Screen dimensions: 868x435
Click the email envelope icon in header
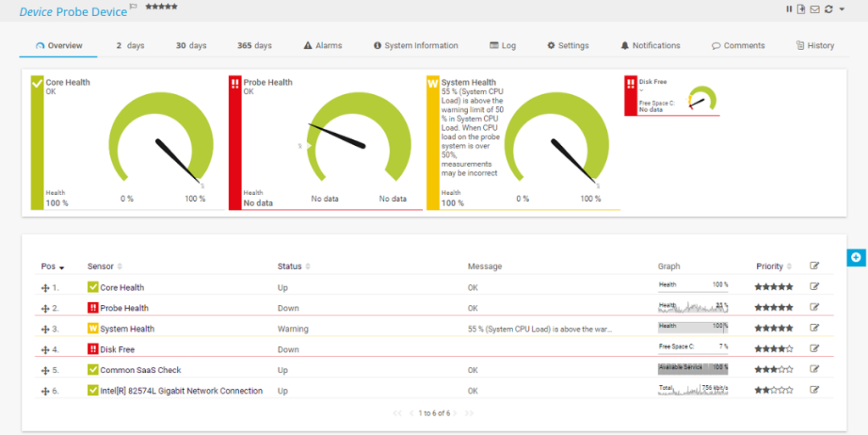click(x=815, y=9)
